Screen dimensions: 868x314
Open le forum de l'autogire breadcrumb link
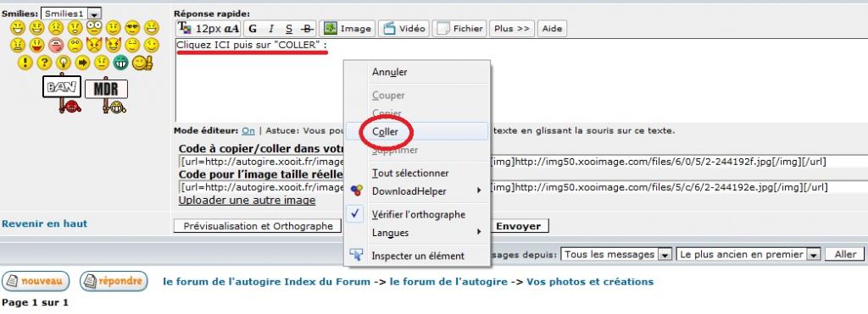click(x=448, y=282)
